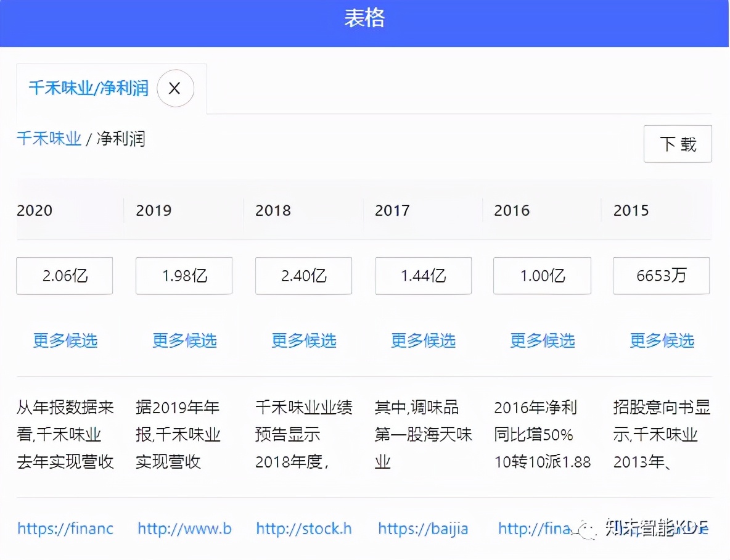Expand 更多候选 under the 2020 column
This screenshot has height=560, width=730.
pyautogui.click(x=64, y=340)
